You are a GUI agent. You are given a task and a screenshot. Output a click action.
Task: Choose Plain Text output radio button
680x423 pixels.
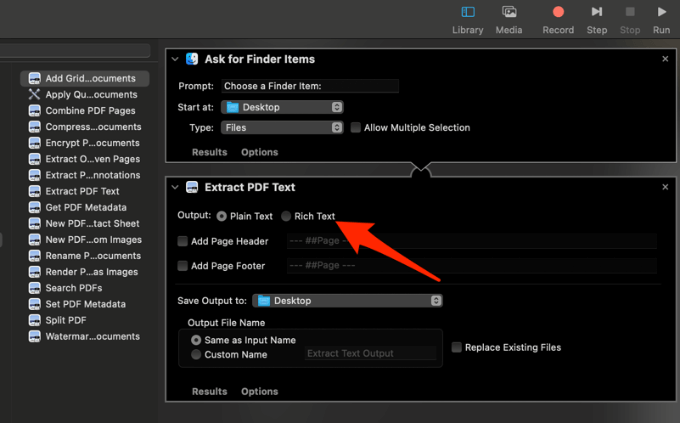(x=222, y=216)
